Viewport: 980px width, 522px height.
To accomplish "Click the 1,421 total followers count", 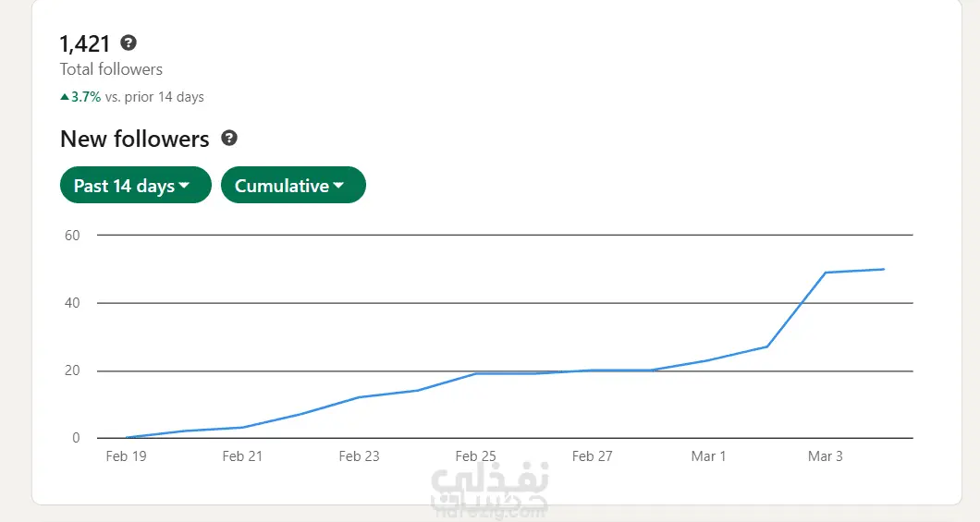I will click(84, 43).
